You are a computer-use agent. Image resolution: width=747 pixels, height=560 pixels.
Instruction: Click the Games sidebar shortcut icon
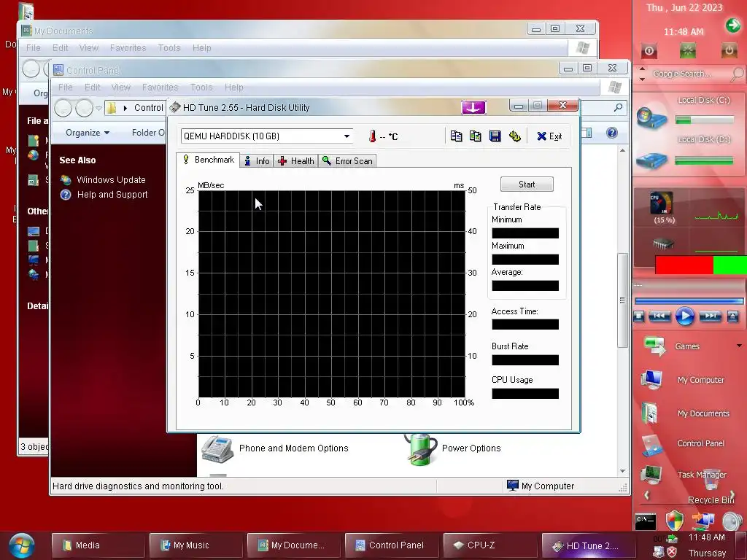coord(654,346)
